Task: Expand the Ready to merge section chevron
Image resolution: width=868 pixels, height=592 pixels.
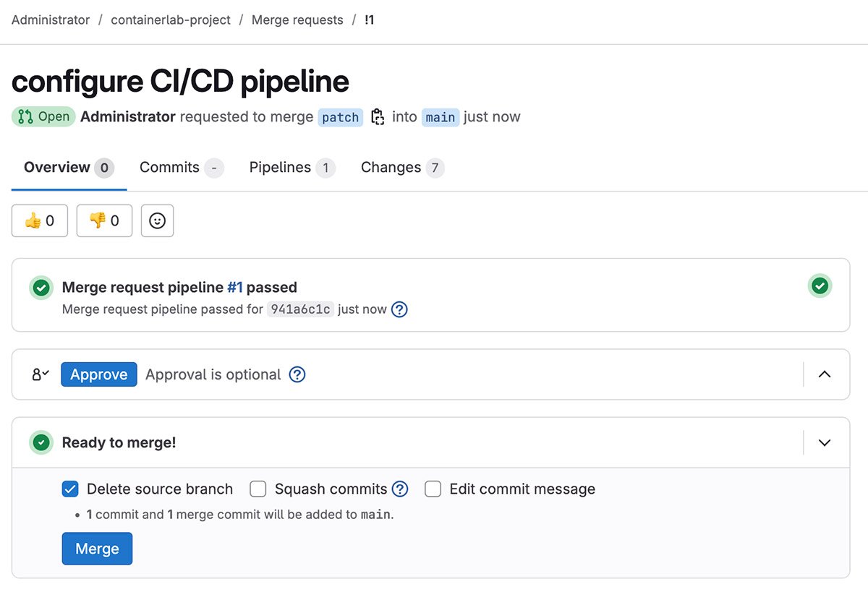Action: pyautogui.click(x=825, y=442)
